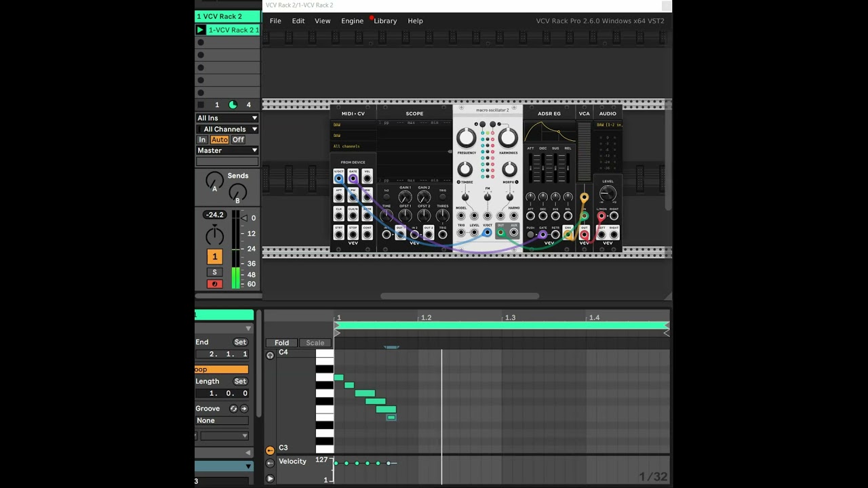Click the clip play button below Velocity
Image resolution: width=868 pixels, height=488 pixels.
270,479
